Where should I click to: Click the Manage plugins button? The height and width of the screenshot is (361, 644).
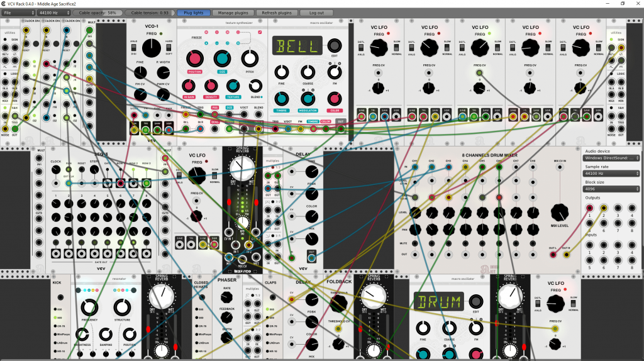click(233, 13)
